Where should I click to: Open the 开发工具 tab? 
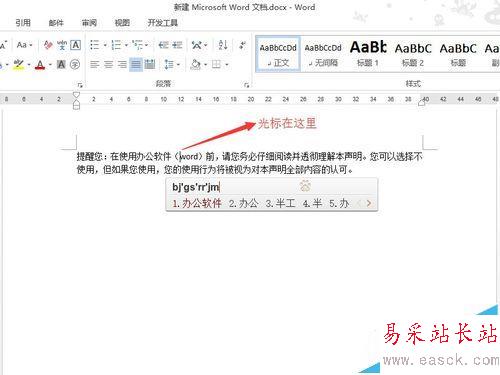tap(163, 23)
